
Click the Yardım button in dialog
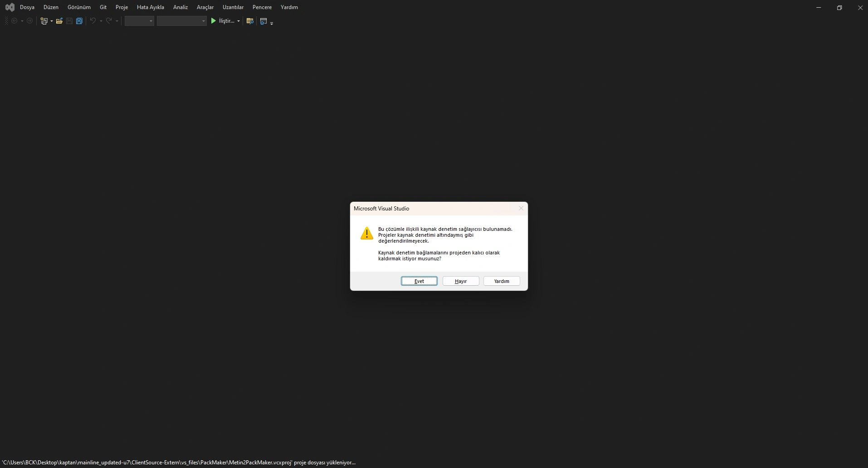tap(501, 281)
